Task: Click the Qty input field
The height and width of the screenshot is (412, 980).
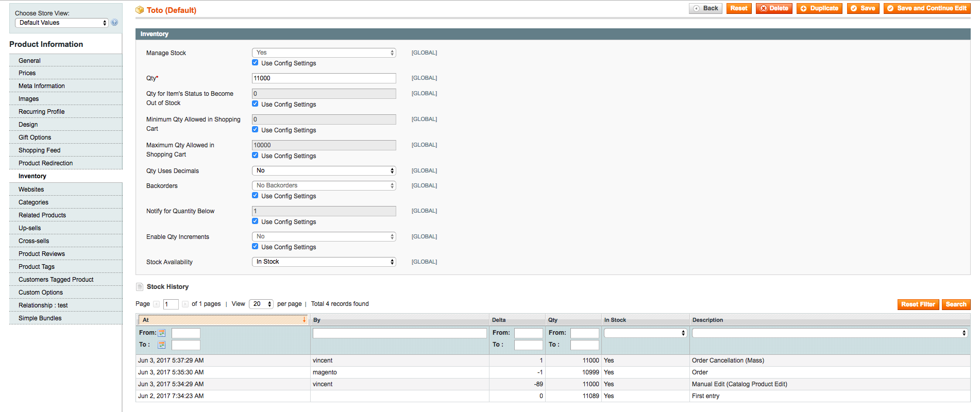Action: pyautogui.click(x=324, y=78)
